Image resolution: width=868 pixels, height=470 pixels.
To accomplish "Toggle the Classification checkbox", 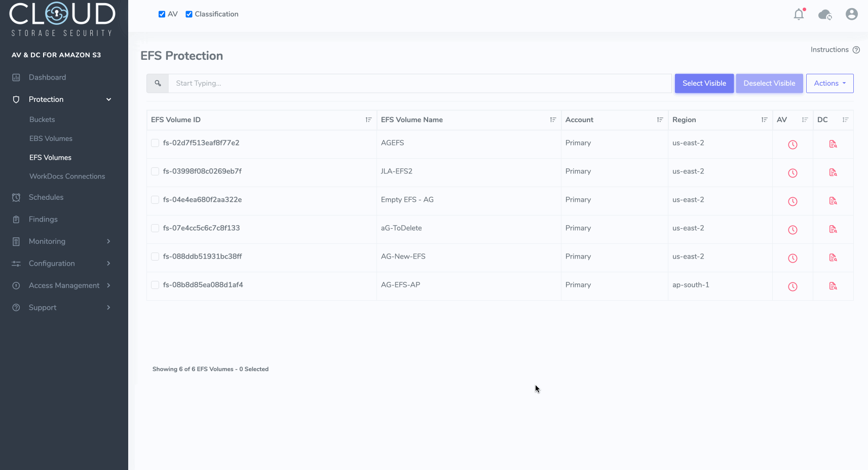I will 189,14.
